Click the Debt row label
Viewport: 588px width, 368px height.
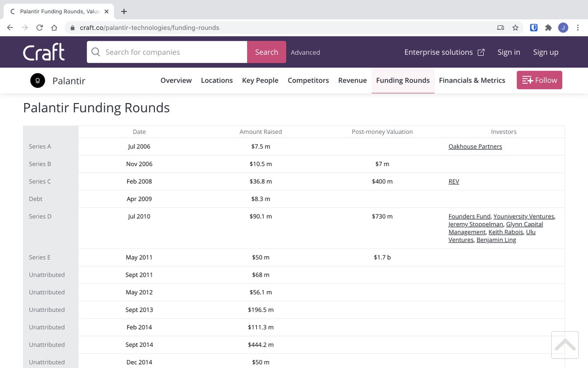pos(36,199)
